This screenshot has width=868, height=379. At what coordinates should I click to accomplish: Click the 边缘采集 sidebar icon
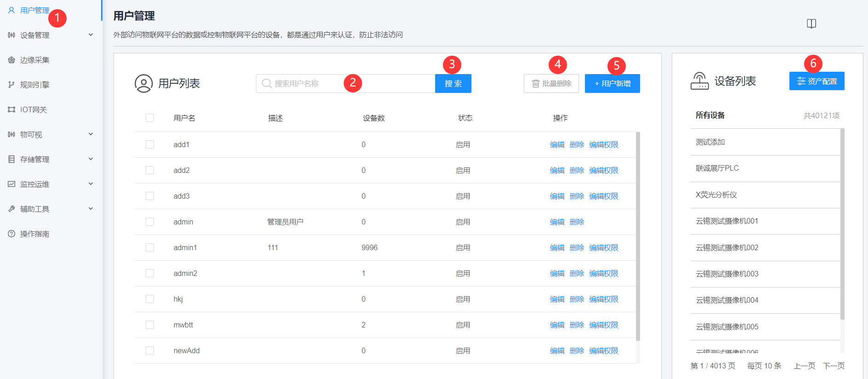11,60
